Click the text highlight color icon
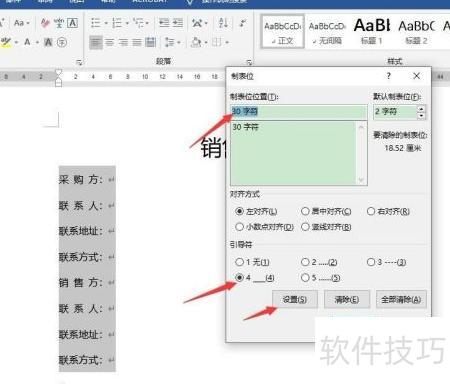This screenshot has height=384, width=450. (x=6, y=42)
